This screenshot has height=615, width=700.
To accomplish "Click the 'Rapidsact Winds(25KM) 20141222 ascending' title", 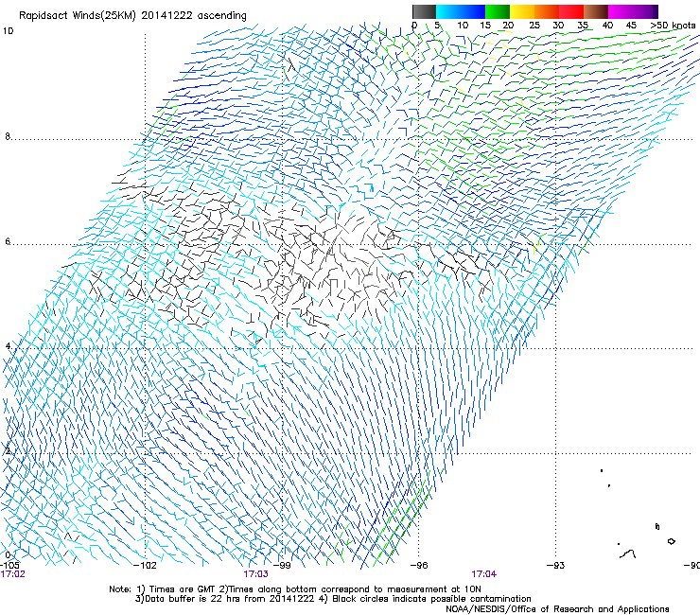I will [x=132, y=16].
